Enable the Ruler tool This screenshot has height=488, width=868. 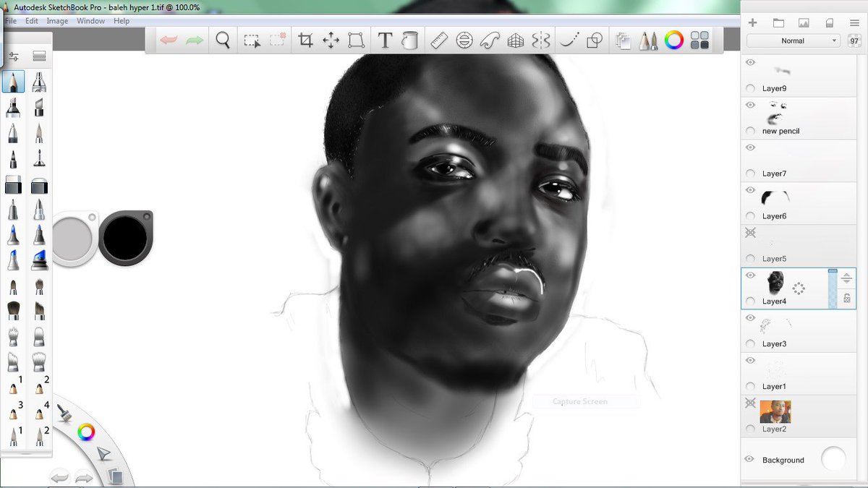tap(439, 40)
